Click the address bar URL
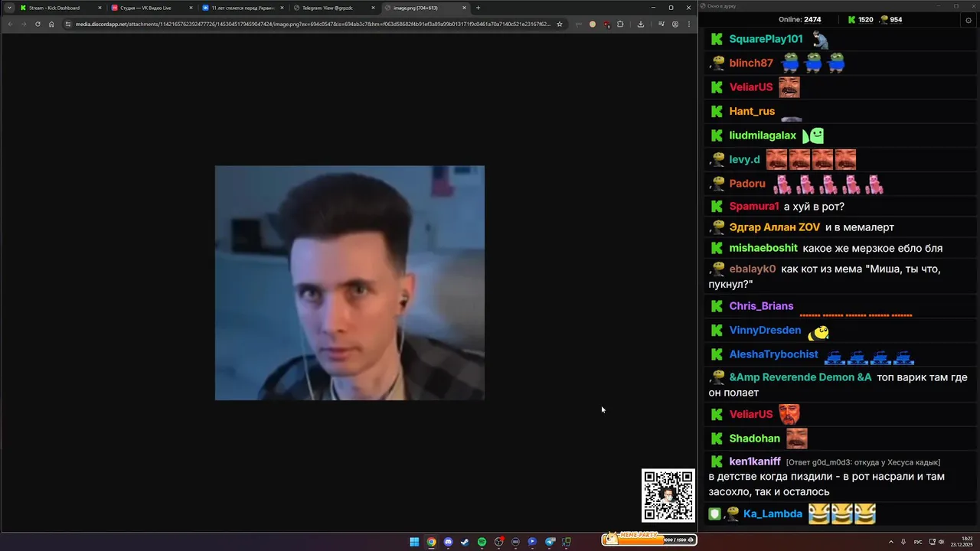 tap(312, 24)
